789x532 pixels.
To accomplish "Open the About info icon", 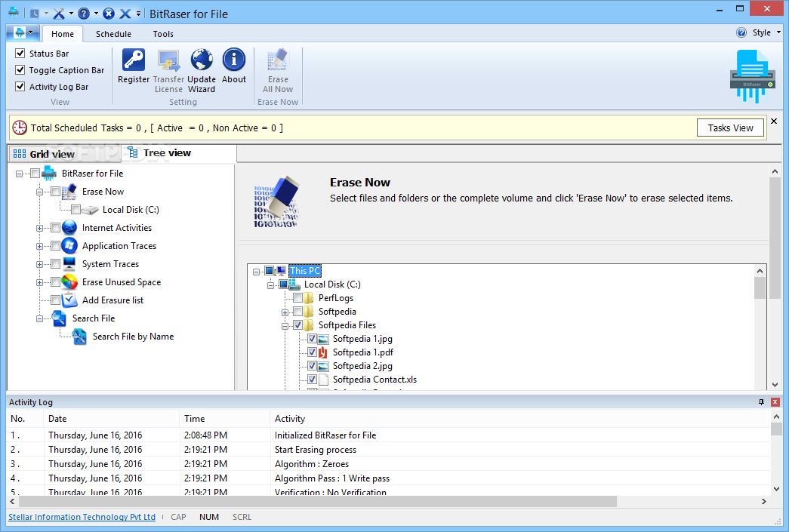I will [234, 60].
